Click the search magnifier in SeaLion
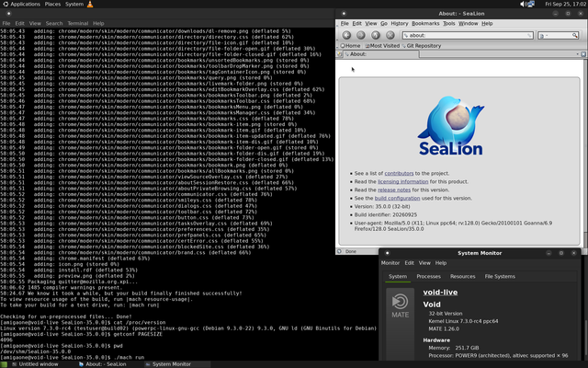 574,35
